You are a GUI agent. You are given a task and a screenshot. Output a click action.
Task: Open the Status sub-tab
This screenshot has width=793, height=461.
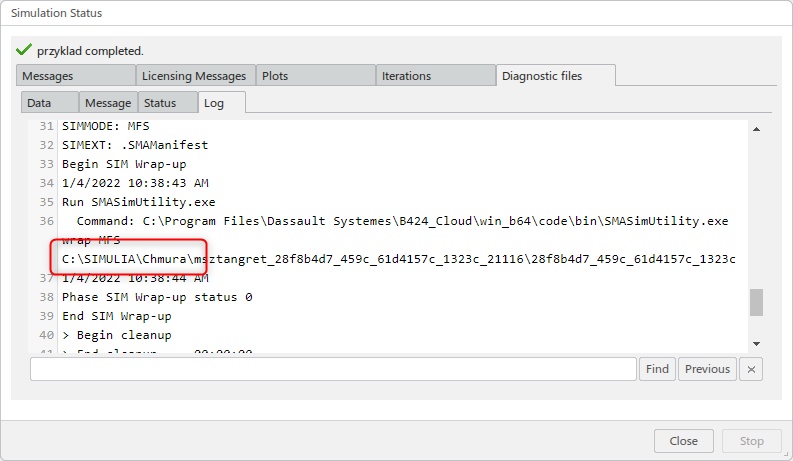[x=167, y=103]
